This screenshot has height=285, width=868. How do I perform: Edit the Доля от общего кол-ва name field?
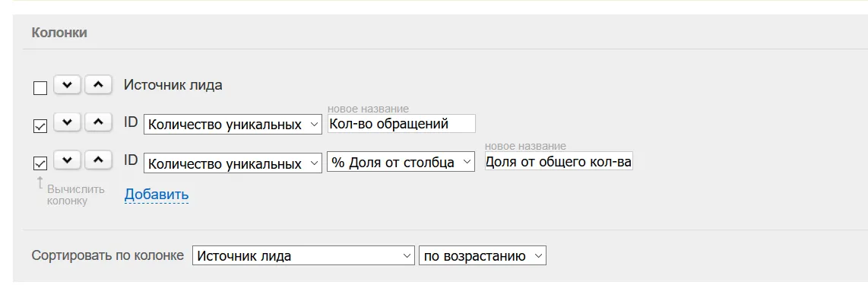coord(559,161)
